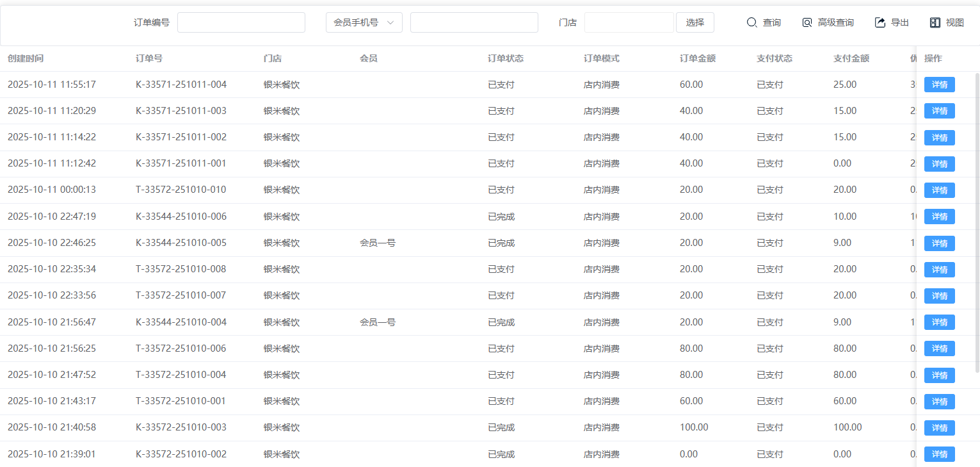Click the 导出 export arrow icon
Screen dimensions: 980x467
880,22
